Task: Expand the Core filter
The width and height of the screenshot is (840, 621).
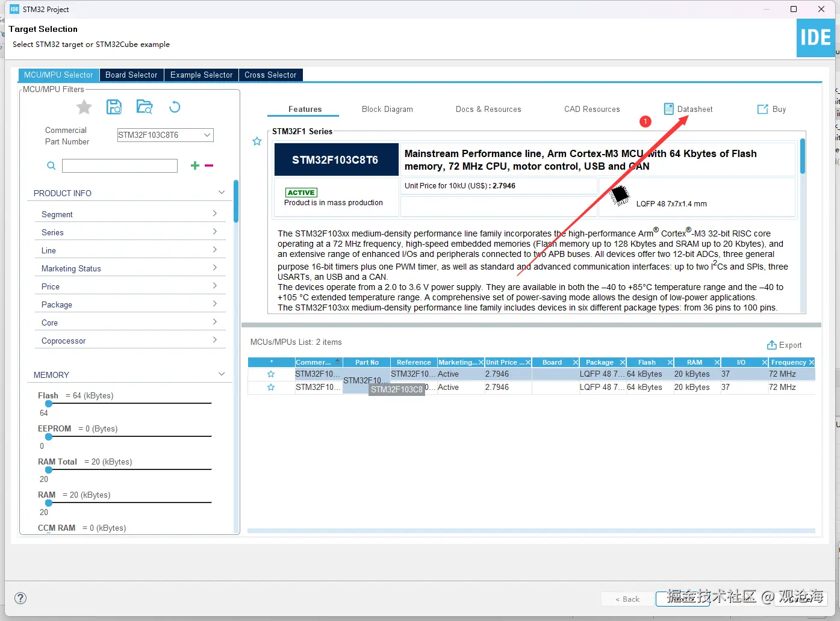Action: [x=130, y=323]
